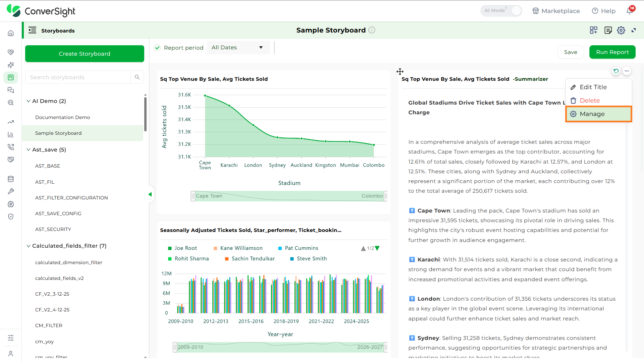Toggle the AI Mode switch

tap(501, 11)
